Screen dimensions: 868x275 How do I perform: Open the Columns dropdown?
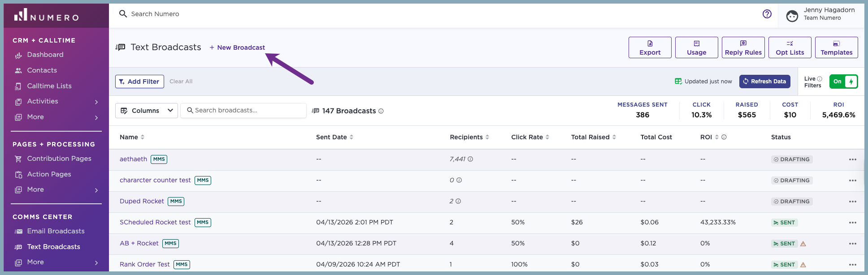point(147,111)
